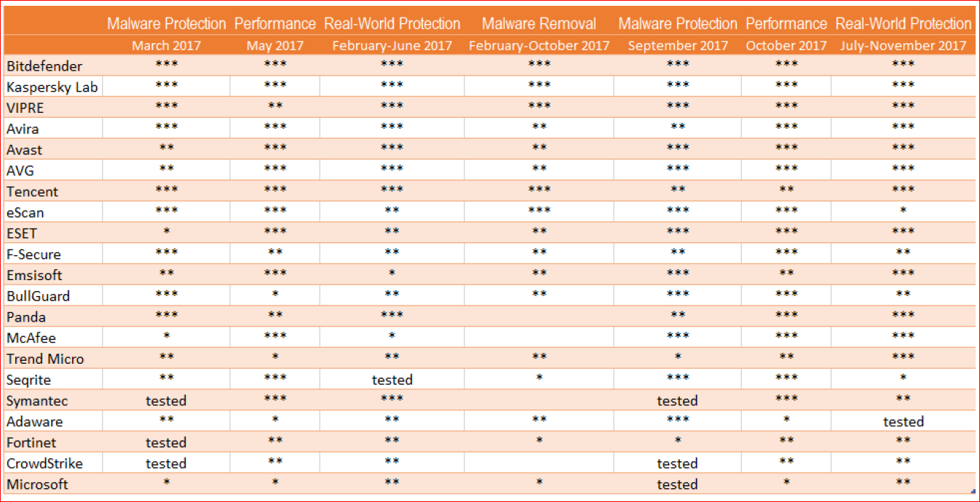Viewport: 980px width, 502px height.
Task: Select the Kaspersky Lab vendor cell
Action: pos(52,87)
